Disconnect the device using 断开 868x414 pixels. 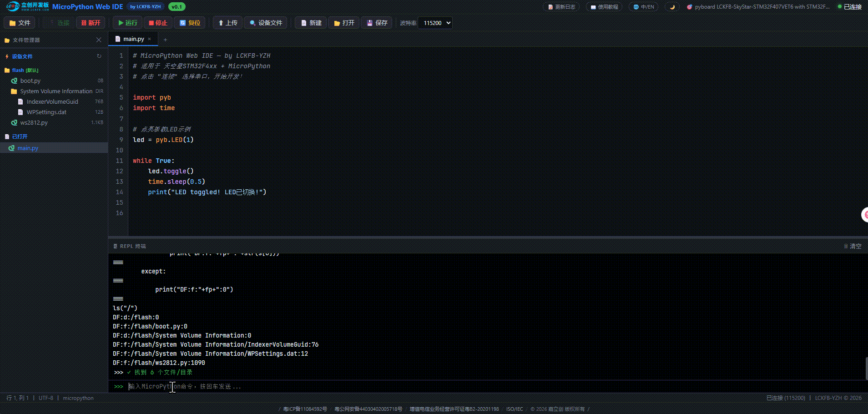pos(91,23)
